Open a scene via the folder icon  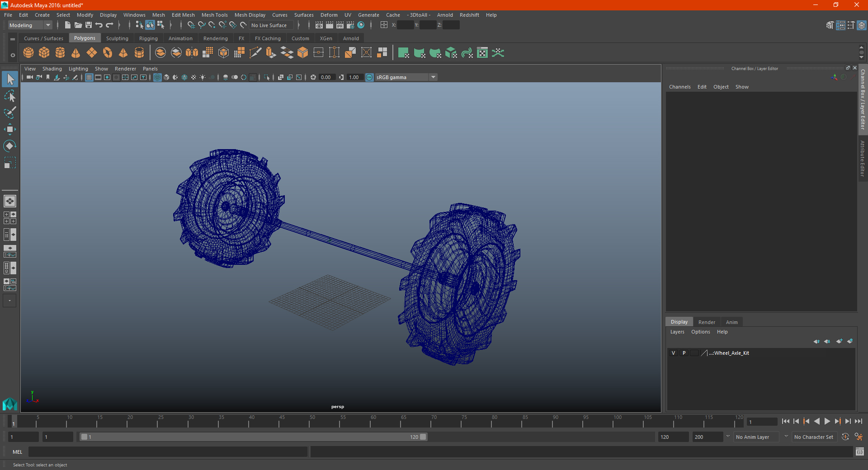(78, 25)
